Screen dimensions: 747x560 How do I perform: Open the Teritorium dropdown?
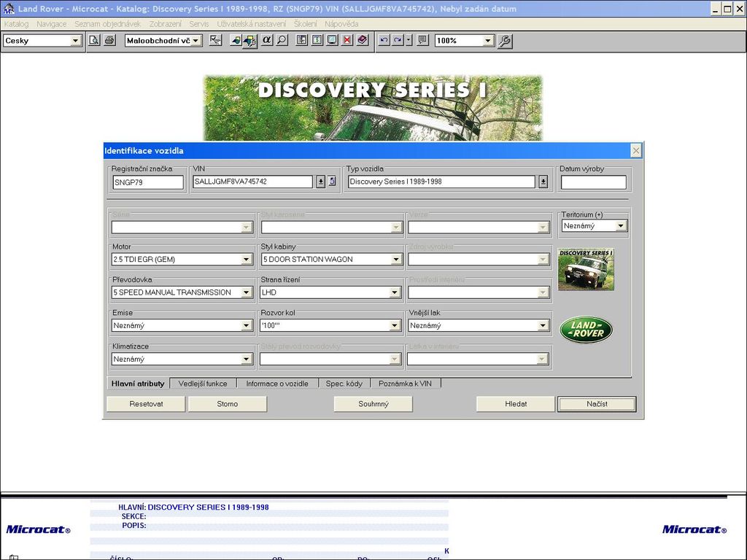pyautogui.click(x=621, y=226)
